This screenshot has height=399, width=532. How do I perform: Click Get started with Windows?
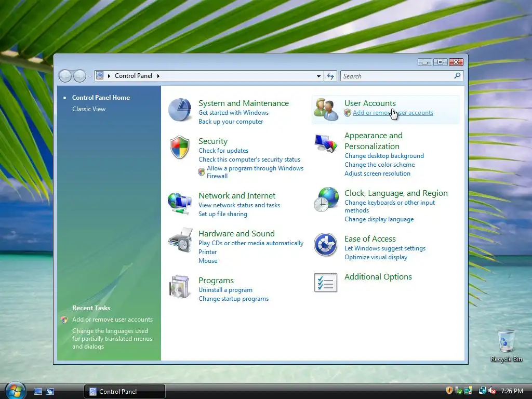[233, 113]
